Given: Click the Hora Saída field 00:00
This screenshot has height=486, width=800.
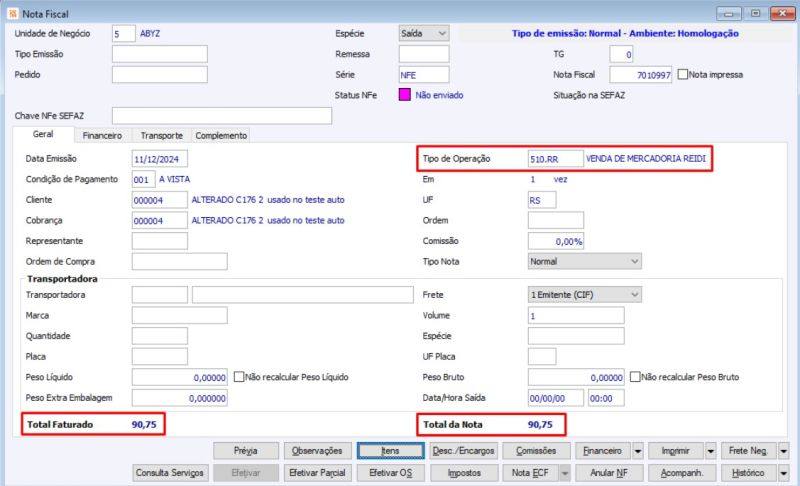Looking at the screenshot, I should coord(606,398).
